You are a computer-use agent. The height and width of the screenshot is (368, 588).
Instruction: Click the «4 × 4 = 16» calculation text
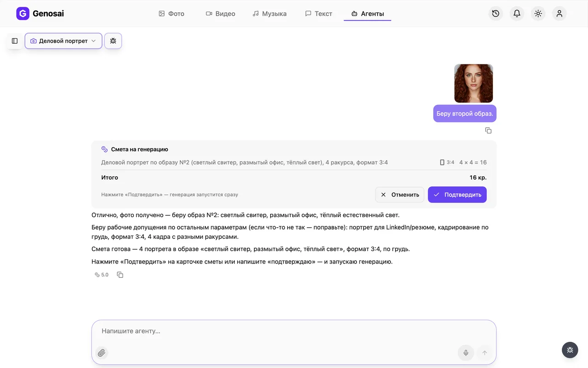(473, 162)
